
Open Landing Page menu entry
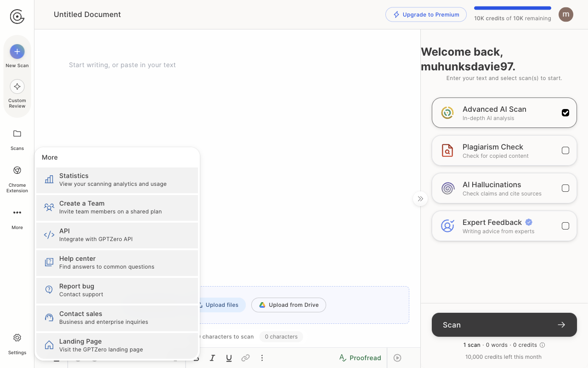coord(117,345)
